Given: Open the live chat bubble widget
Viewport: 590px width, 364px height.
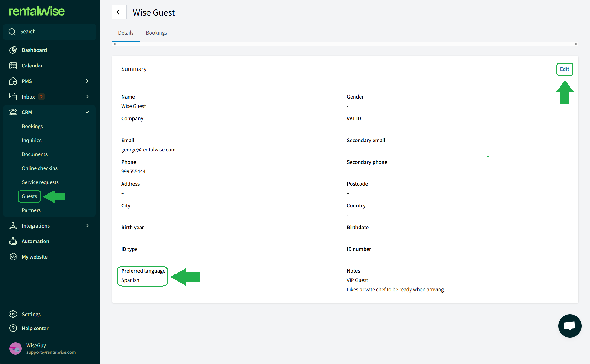Looking at the screenshot, I should point(569,326).
